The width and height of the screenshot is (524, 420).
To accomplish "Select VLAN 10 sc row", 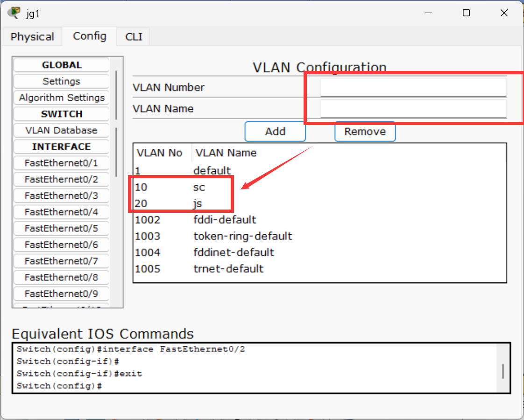I will (x=320, y=187).
